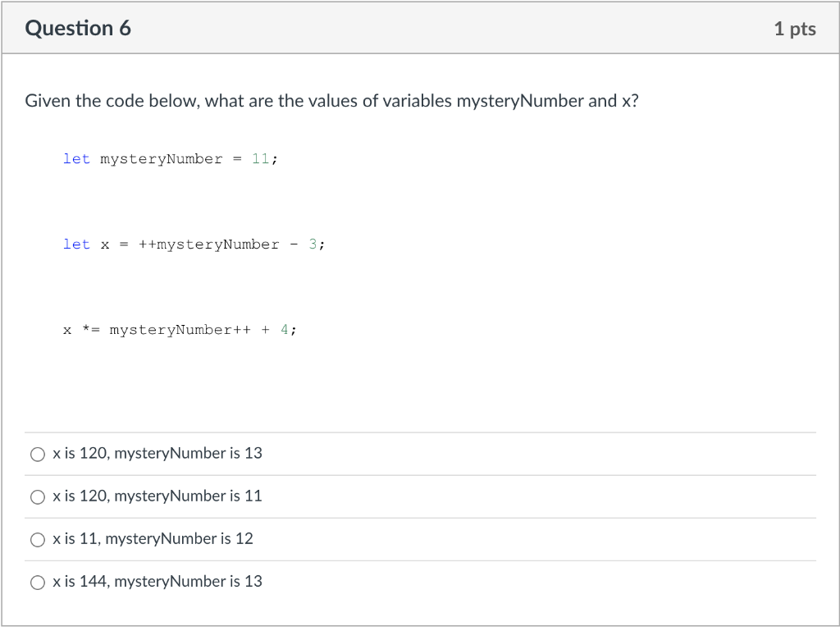Select the radio button for "x is 120, mysteryNumber is 11"
Image resolution: width=840 pixels, height=631 pixels.
[x=38, y=496]
